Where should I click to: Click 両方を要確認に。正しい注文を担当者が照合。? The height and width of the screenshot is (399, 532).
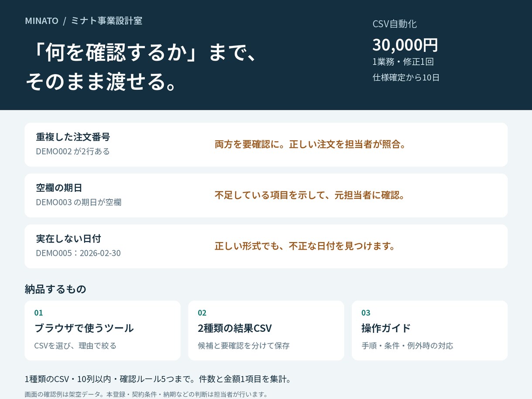[x=310, y=144]
